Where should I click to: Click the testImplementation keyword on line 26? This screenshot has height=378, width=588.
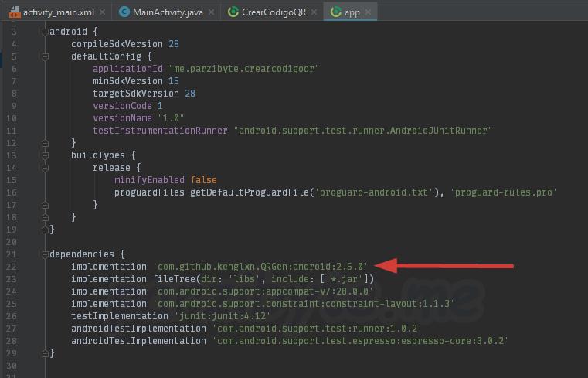pyautogui.click(x=120, y=316)
